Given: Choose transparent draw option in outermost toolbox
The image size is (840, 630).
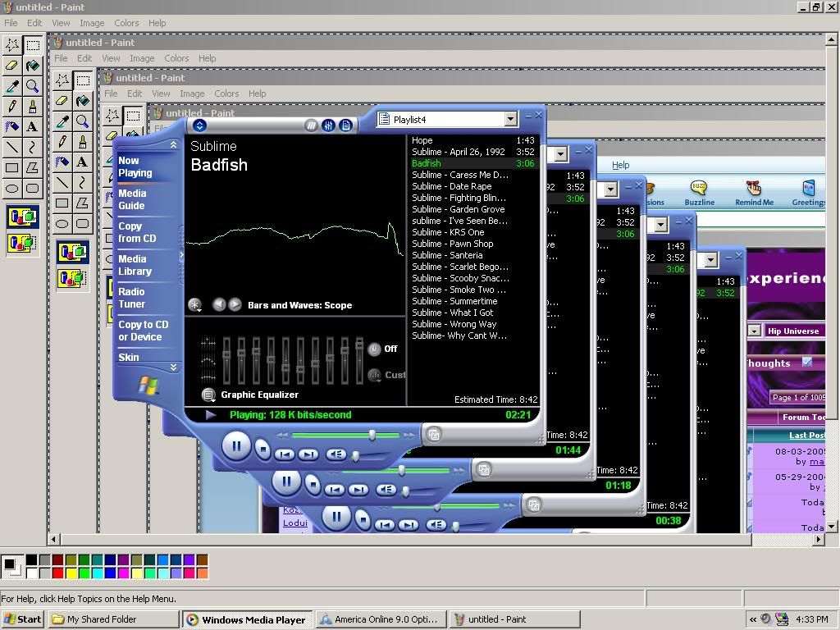Looking at the screenshot, I should click(x=22, y=243).
